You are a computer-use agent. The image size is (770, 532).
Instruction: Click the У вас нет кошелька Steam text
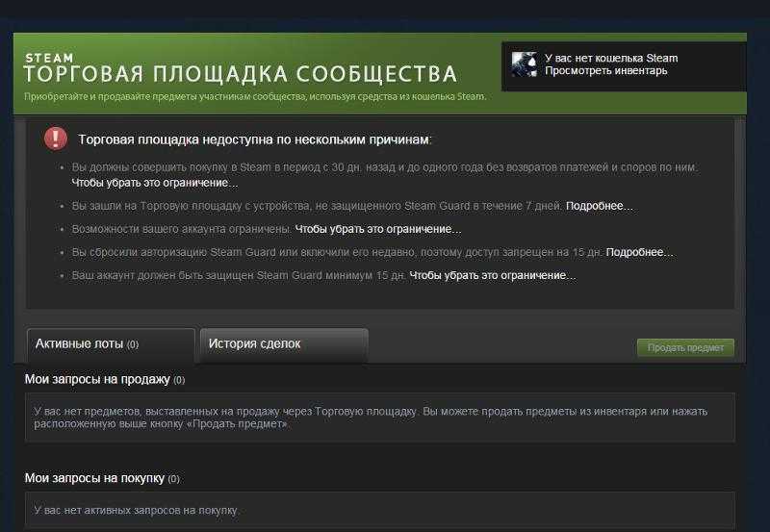611,58
